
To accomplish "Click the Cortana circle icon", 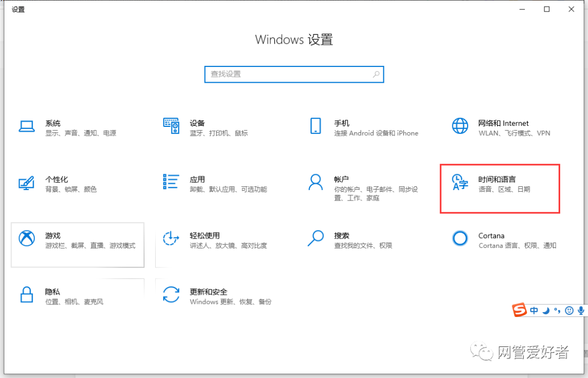I will coord(460,238).
